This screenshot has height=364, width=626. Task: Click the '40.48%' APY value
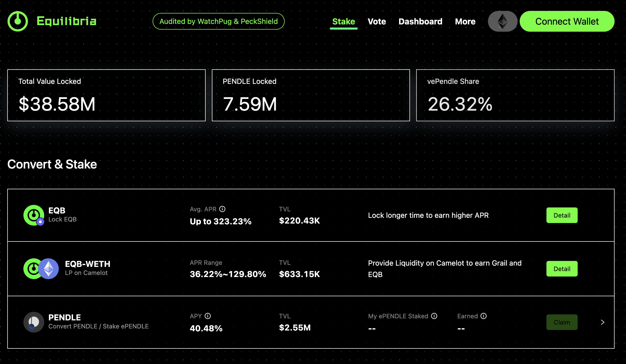206,328
